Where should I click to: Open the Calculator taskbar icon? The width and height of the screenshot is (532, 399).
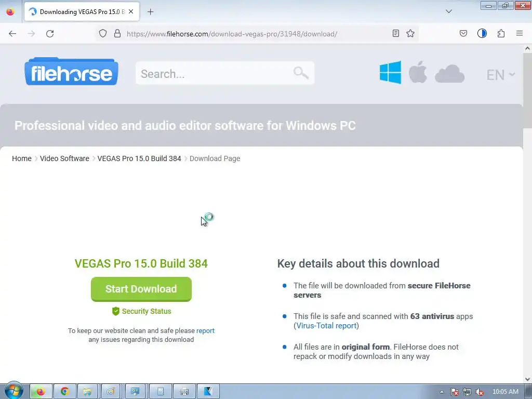[160, 392]
